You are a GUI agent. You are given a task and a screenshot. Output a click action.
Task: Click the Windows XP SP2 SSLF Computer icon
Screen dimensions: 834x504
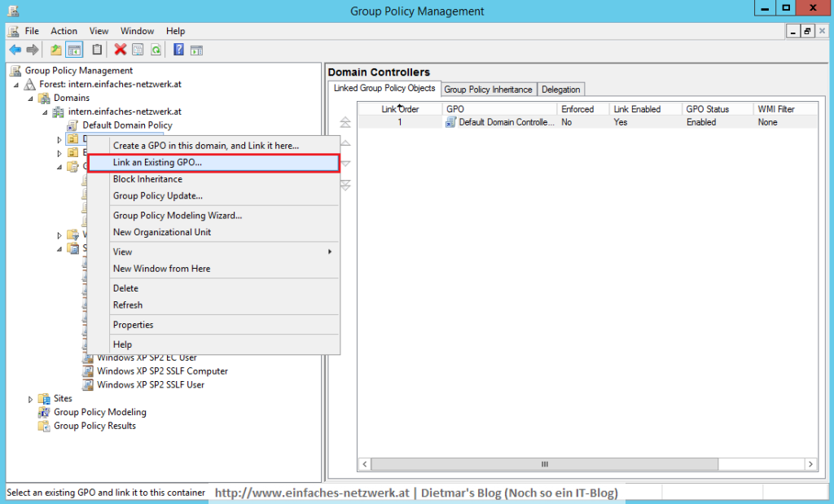[x=88, y=371]
